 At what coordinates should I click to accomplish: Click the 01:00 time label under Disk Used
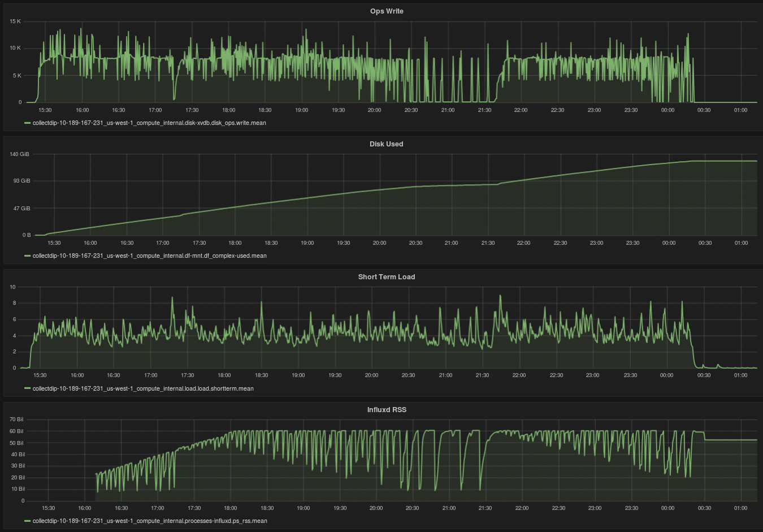(x=741, y=243)
